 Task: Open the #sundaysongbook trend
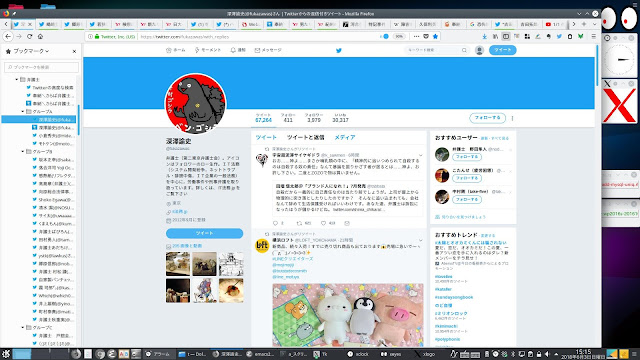pos(454,297)
